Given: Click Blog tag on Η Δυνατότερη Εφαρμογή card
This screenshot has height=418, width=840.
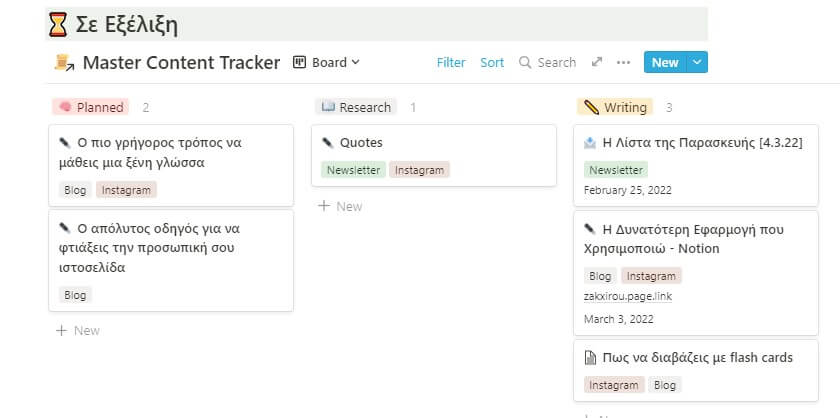Looking at the screenshot, I should click(x=600, y=276).
